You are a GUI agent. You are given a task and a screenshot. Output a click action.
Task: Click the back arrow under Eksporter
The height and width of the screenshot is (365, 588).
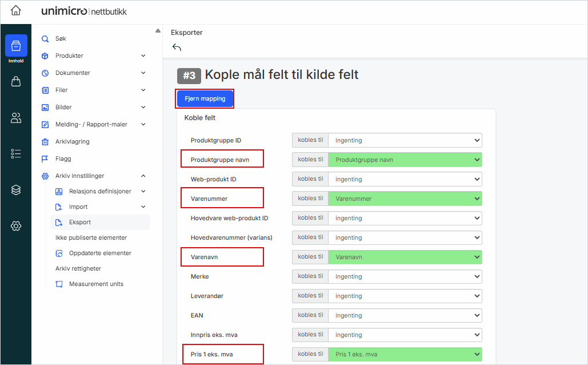pos(177,47)
